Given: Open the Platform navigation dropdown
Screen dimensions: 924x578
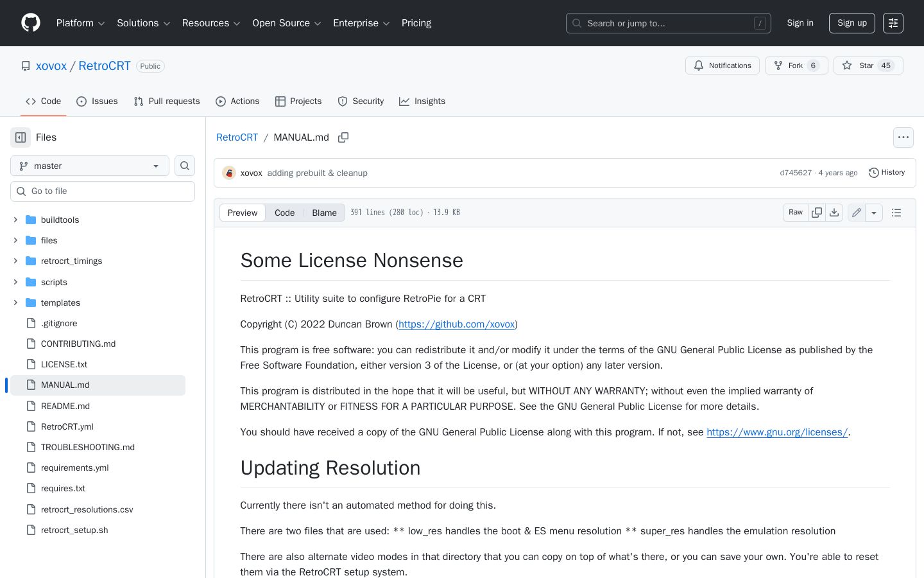Looking at the screenshot, I should tap(81, 23).
